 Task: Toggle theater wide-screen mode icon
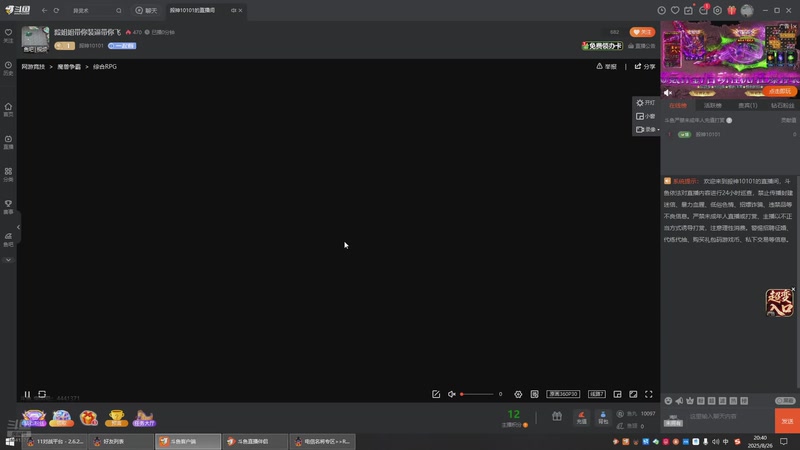tap(633, 394)
